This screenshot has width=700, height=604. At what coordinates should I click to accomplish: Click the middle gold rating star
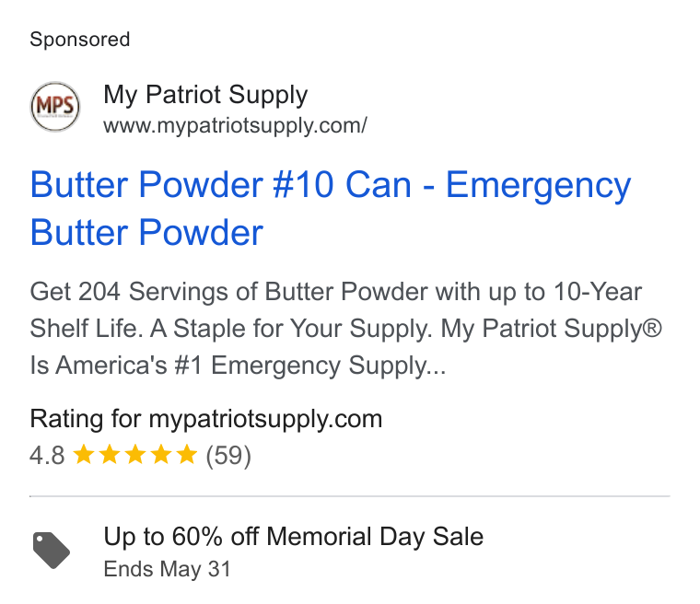tap(135, 455)
